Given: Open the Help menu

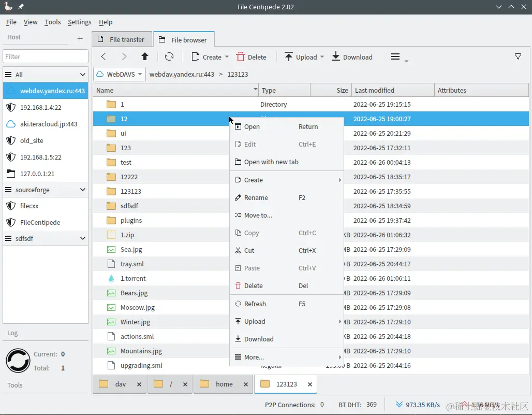Looking at the screenshot, I should (x=106, y=22).
